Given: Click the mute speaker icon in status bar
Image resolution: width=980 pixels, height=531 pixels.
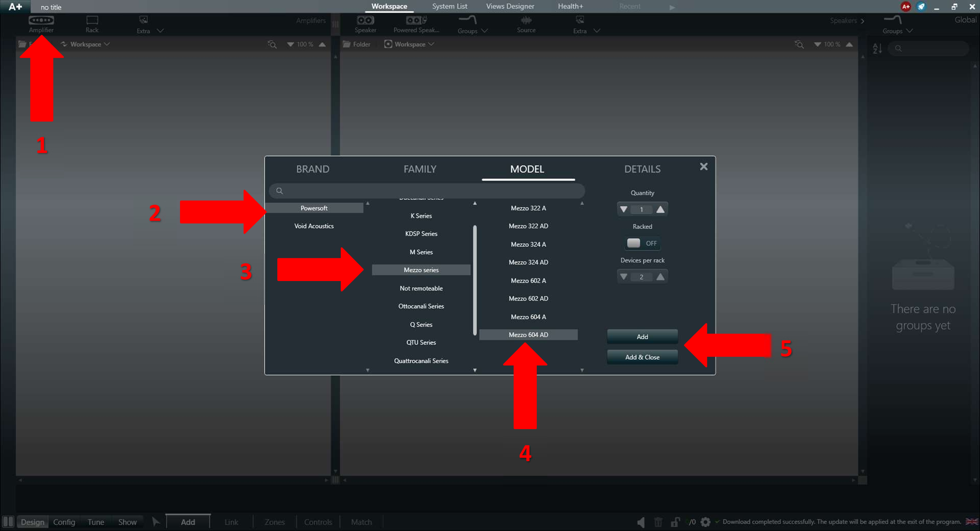Looking at the screenshot, I should click(x=641, y=522).
